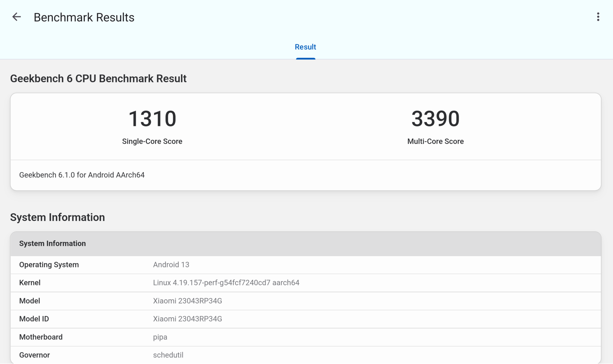Screen dimensions: 613x364
Task: Select the Geekbench 6.1.0 version text
Action: [82, 175]
